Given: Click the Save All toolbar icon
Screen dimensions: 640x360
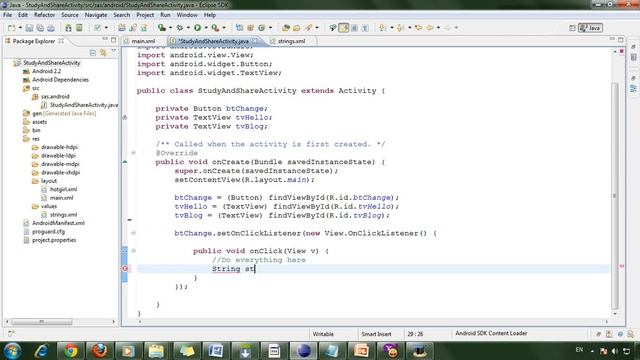Looking at the screenshot, I should click(40, 28).
